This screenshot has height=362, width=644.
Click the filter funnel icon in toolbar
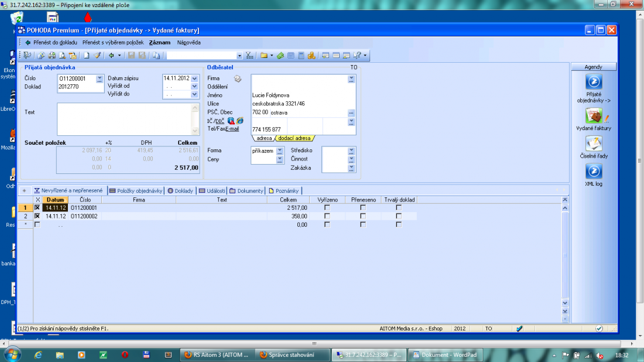(x=248, y=56)
